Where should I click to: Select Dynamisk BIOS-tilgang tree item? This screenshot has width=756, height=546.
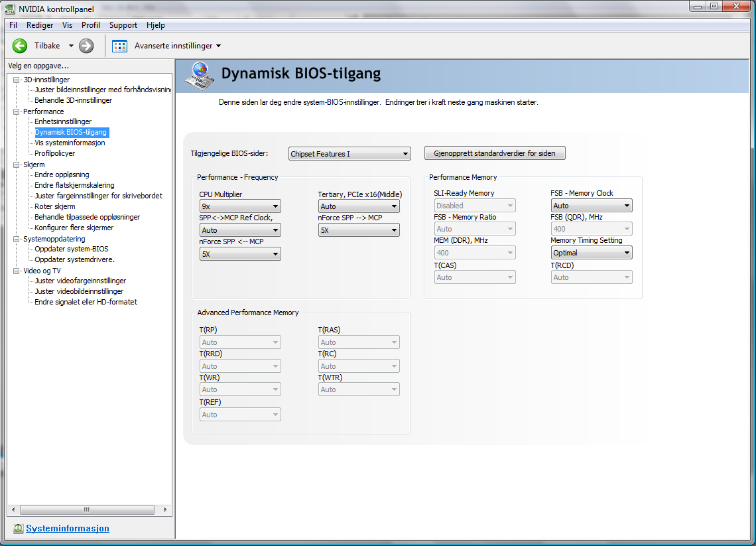[71, 132]
